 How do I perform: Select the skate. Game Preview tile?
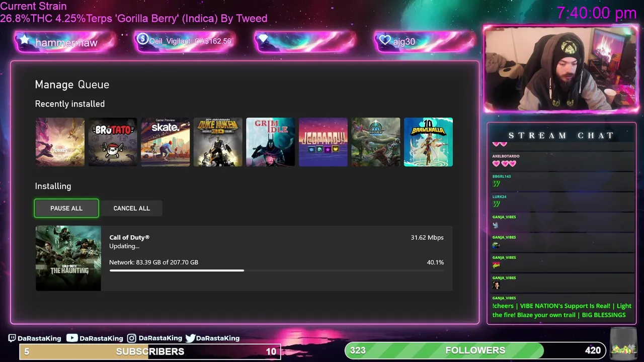165,142
